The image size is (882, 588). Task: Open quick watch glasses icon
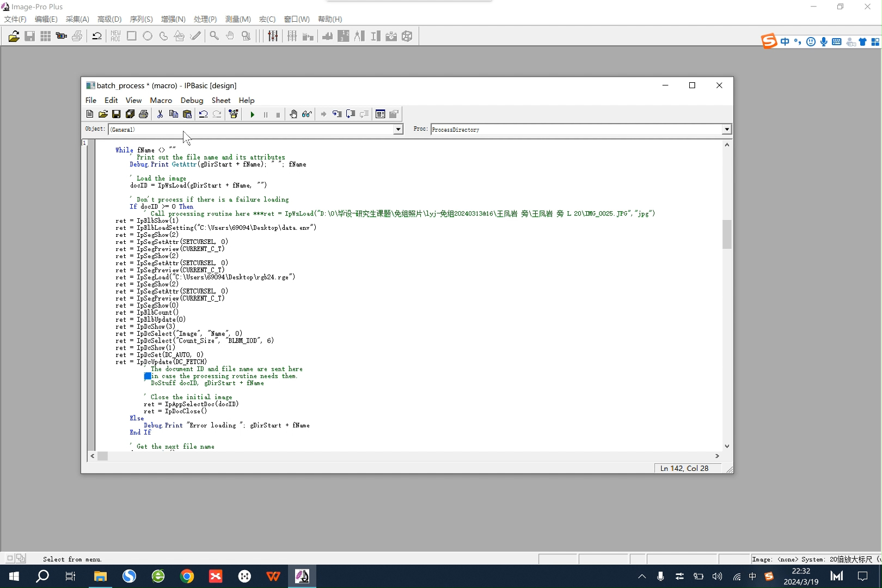(307, 114)
